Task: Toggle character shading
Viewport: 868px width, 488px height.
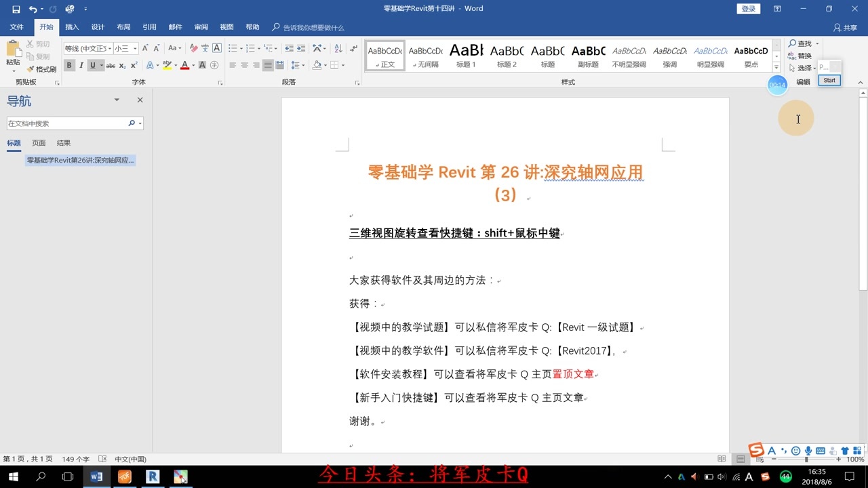Action: [x=202, y=65]
